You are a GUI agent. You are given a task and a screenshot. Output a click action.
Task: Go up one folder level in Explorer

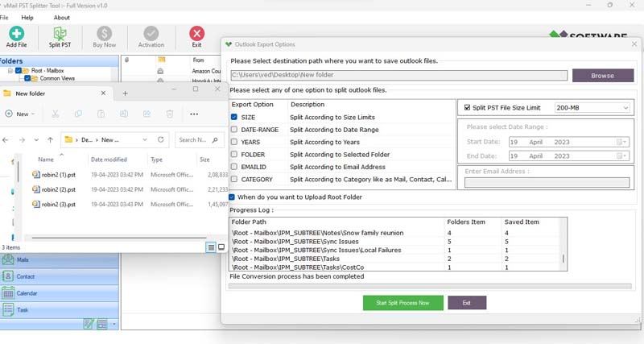click(x=50, y=139)
